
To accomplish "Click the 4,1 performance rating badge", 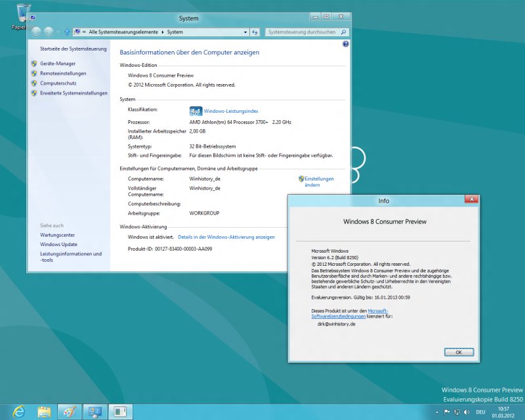I will pyautogui.click(x=196, y=111).
